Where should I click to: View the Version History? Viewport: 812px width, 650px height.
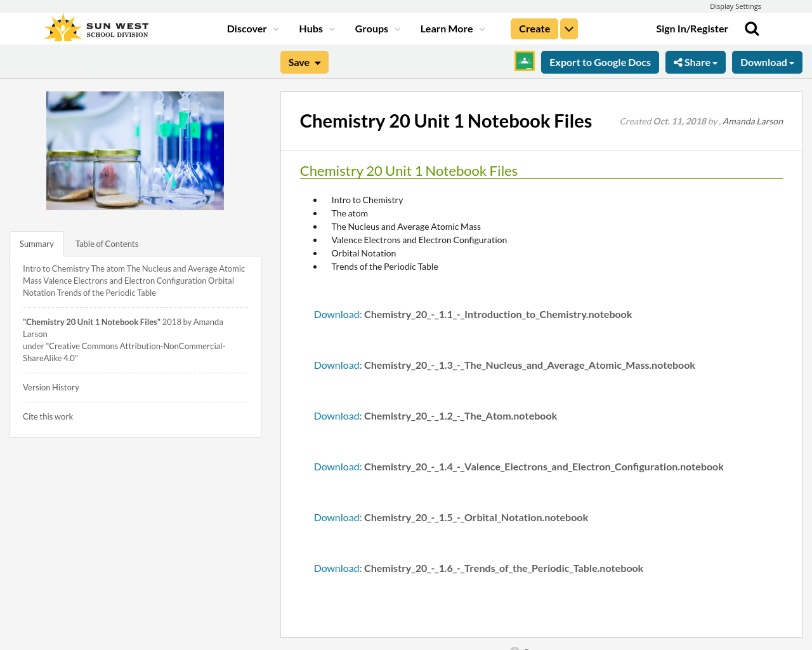(51, 387)
